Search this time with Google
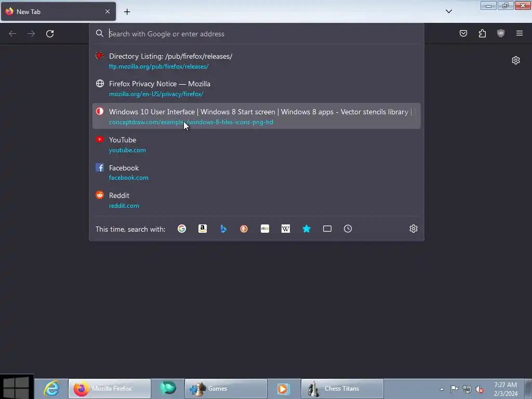The width and height of the screenshot is (532, 399). pos(182,229)
